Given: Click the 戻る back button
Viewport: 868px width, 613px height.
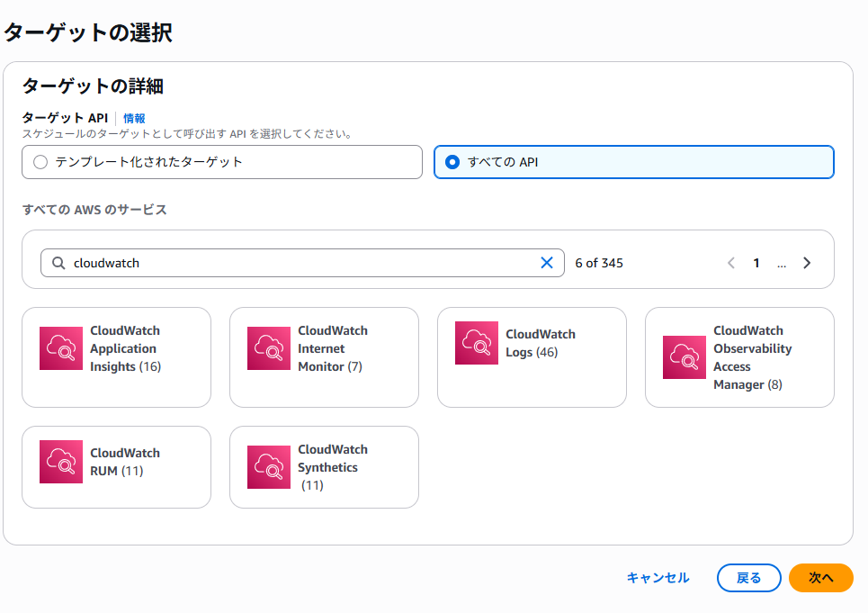Looking at the screenshot, I should pyautogui.click(x=749, y=578).
